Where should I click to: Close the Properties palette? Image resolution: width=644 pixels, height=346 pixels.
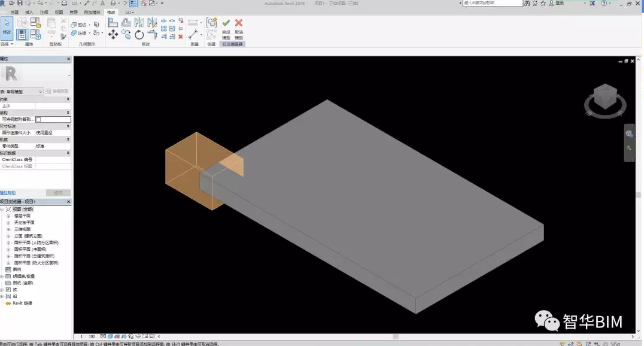(68, 59)
